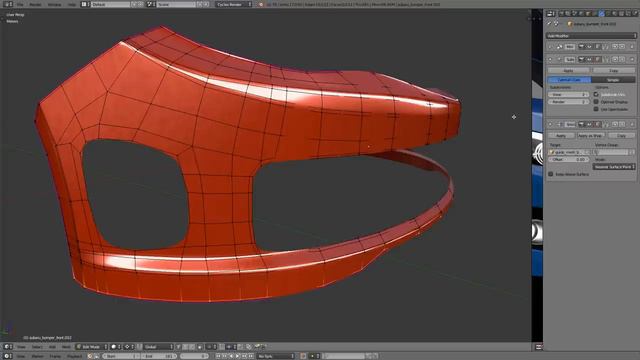The image size is (640, 360).
Task: Move the Subsurf modifier up
Action: click(615, 59)
